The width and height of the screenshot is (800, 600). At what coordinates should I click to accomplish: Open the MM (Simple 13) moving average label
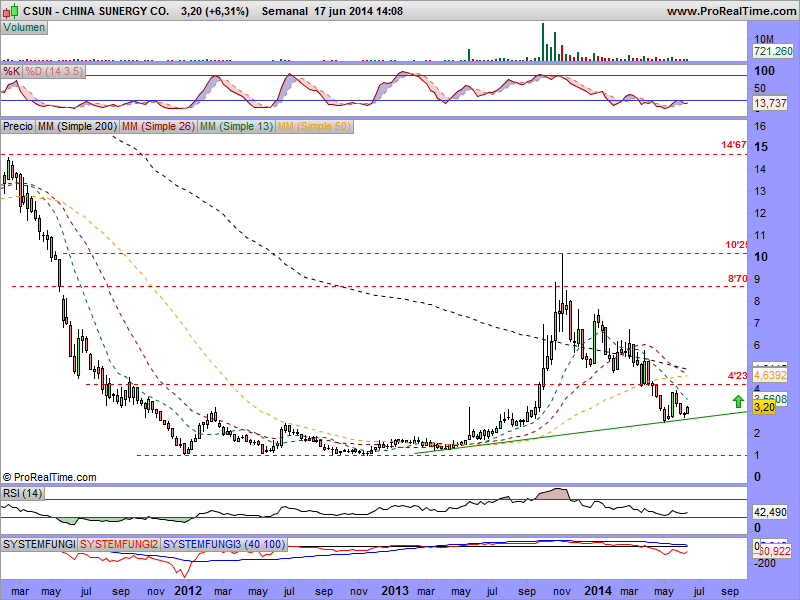pos(236,126)
